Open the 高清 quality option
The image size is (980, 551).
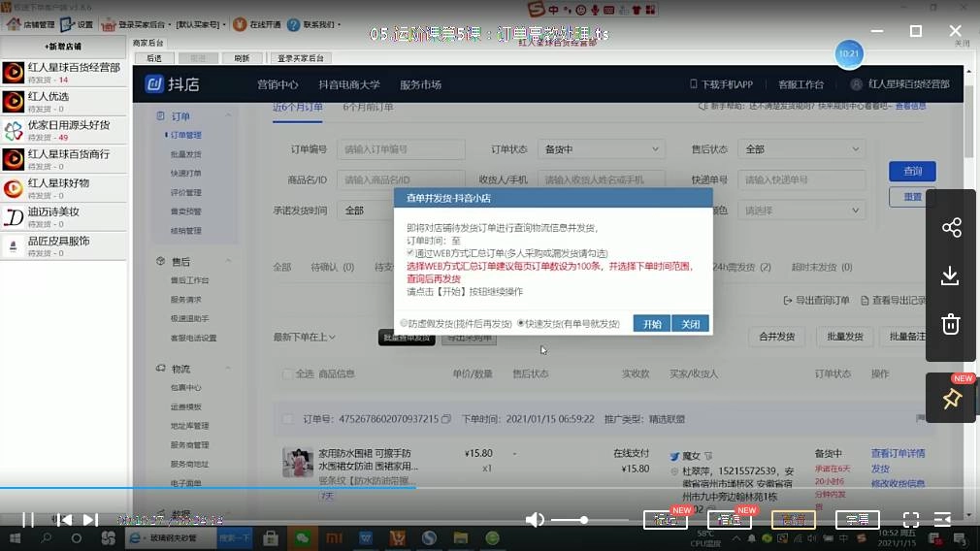click(x=793, y=520)
